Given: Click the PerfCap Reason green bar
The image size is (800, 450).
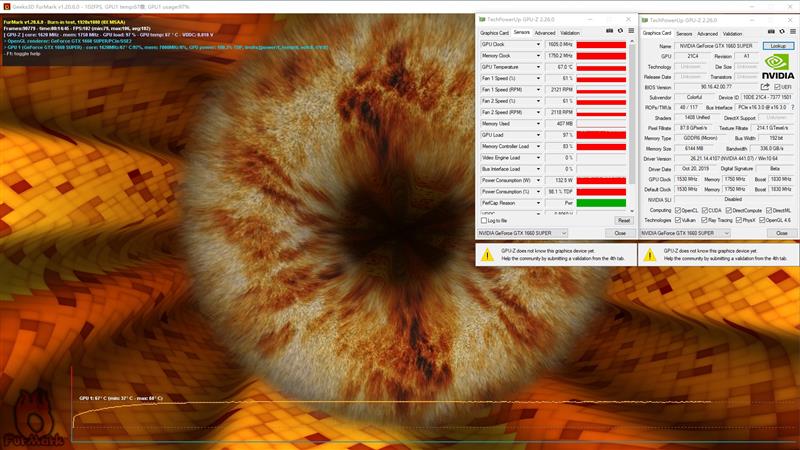Looking at the screenshot, I should tap(601, 203).
